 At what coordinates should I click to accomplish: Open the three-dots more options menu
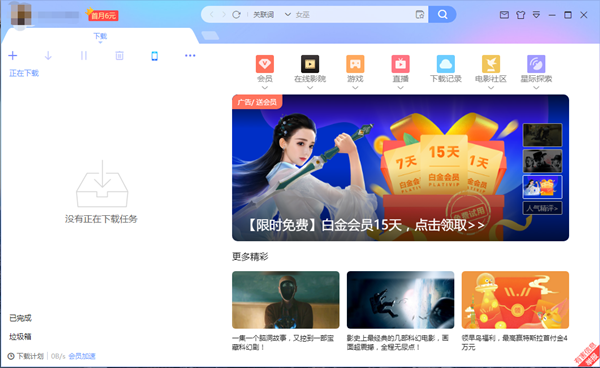pyautogui.click(x=190, y=56)
